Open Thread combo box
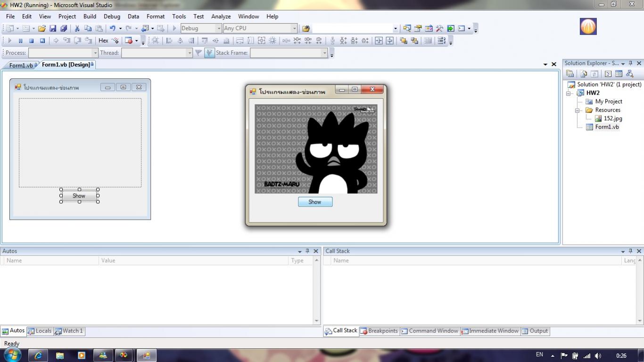This screenshot has width=644, height=362. click(157, 53)
